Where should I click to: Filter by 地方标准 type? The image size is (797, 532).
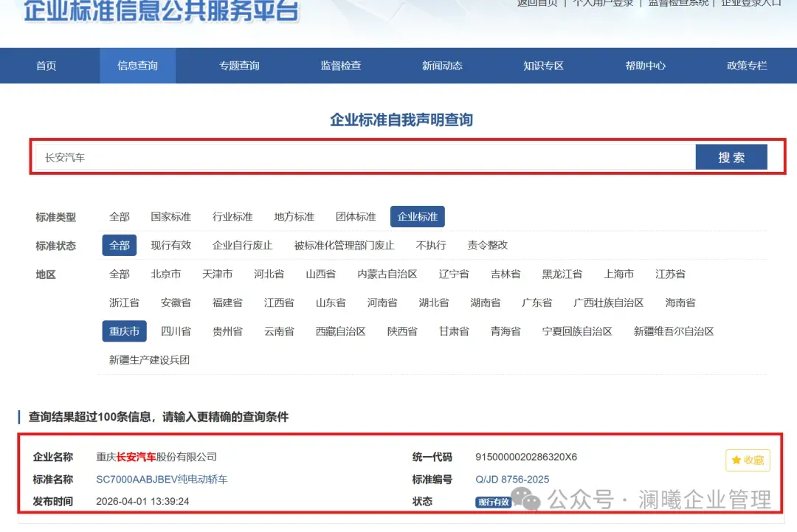click(x=294, y=217)
